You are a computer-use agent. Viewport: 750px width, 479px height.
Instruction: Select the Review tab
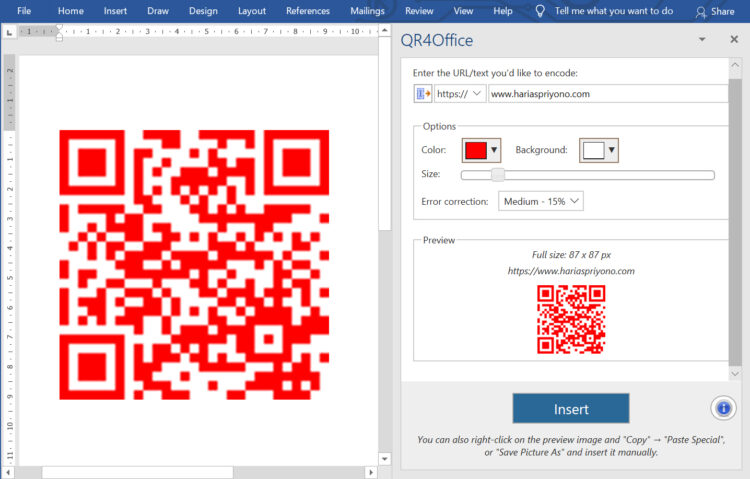419,11
